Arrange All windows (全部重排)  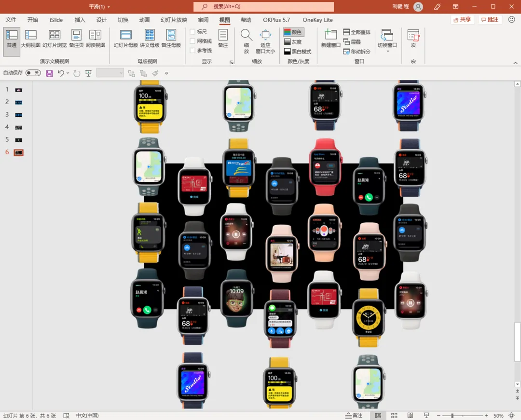(x=357, y=32)
